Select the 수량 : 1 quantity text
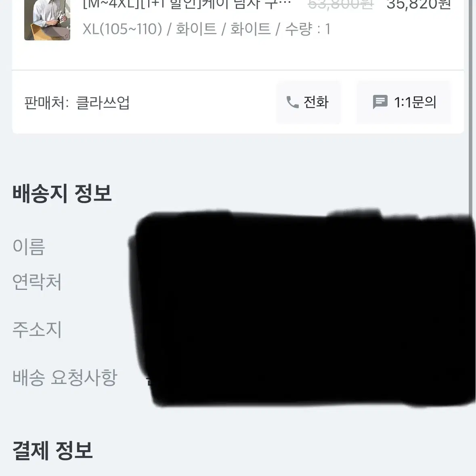The width and height of the screenshot is (476, 476). (308, 29)
